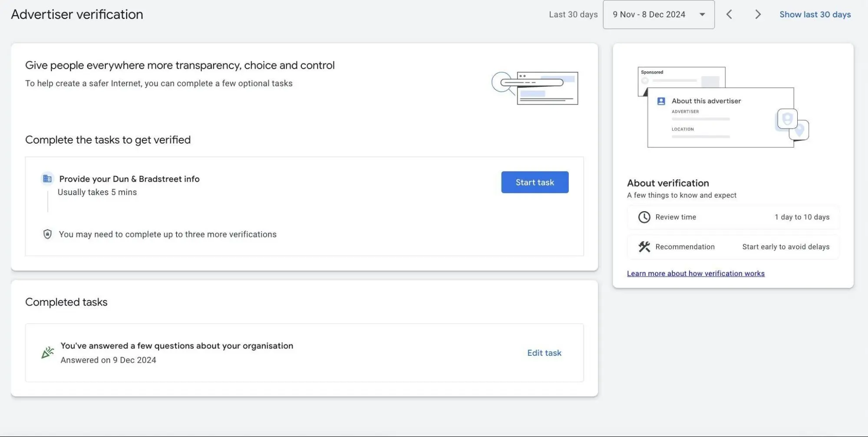The width and height of the screenshot is (868, 437).
Task: Click the shield icon beside more verifications
Action: pos(47,234)
